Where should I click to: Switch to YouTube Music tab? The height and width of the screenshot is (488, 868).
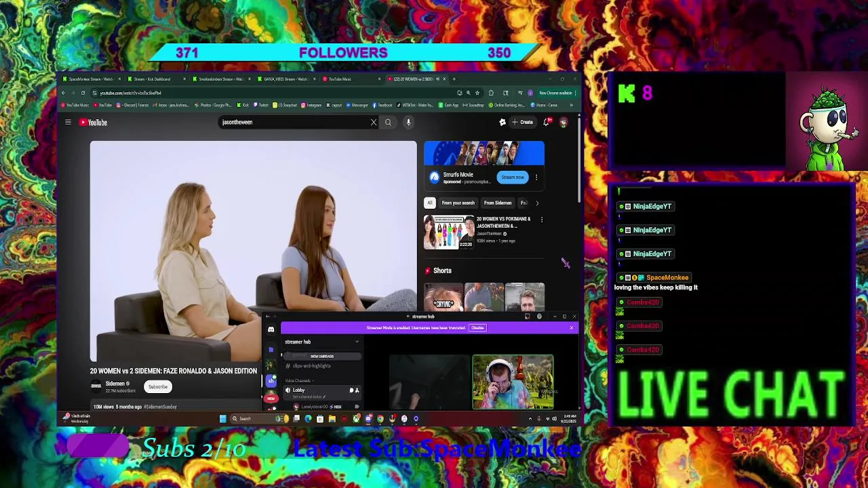[x=350, y=79]
